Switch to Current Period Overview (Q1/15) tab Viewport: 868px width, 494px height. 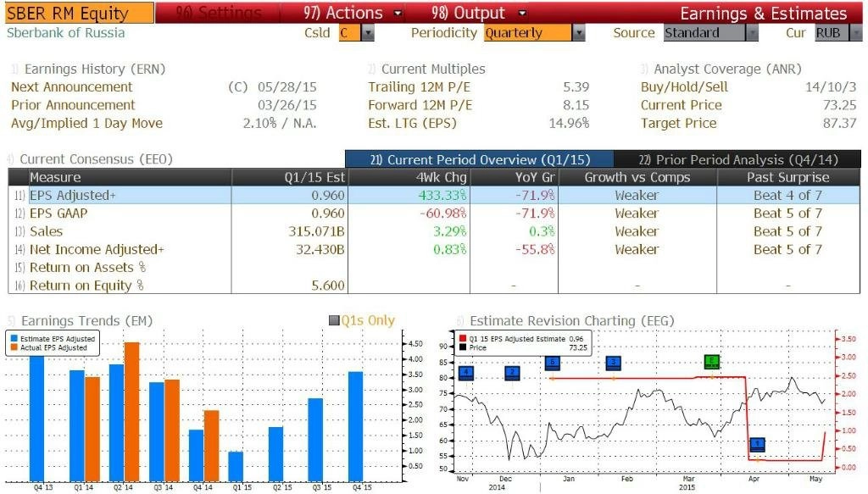click(x=480, y=159)
